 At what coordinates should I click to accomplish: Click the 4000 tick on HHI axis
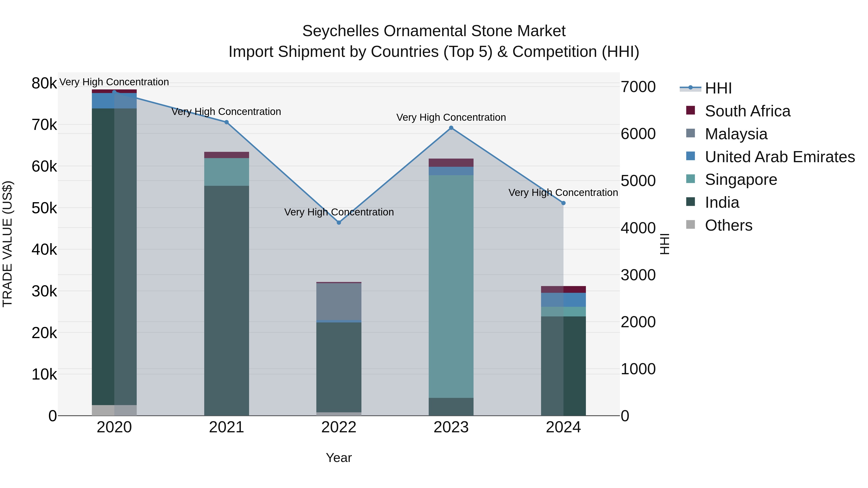pyautogui.click(x=638, y=228)
